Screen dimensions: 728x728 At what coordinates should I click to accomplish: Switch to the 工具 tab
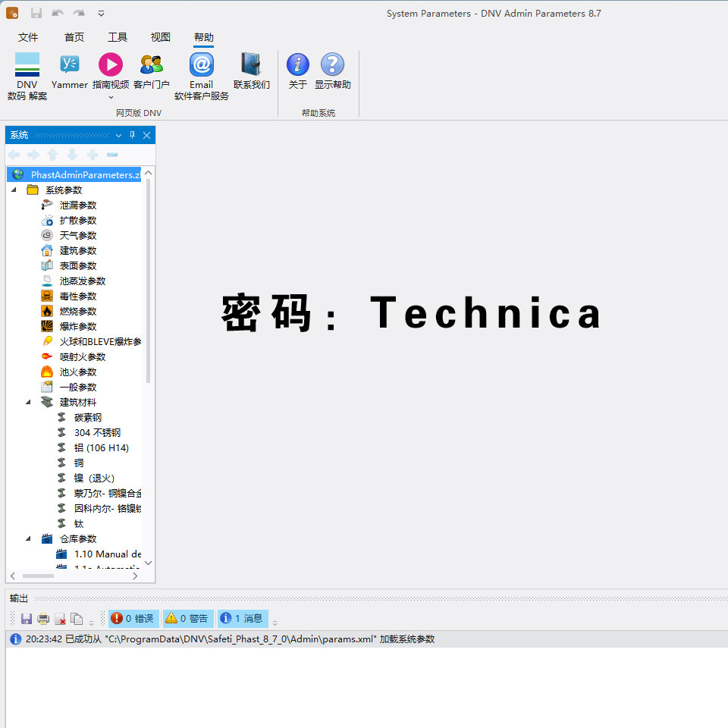click(x=118, y=37)
